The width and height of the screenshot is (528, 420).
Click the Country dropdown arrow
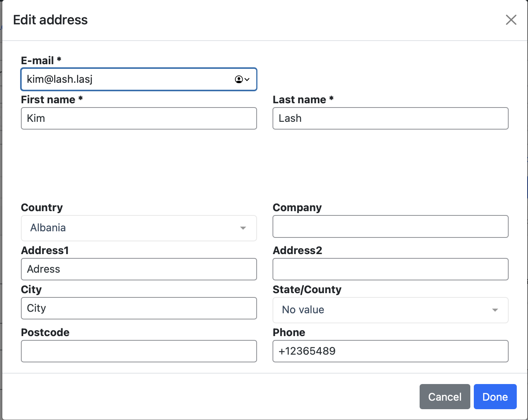243,228
